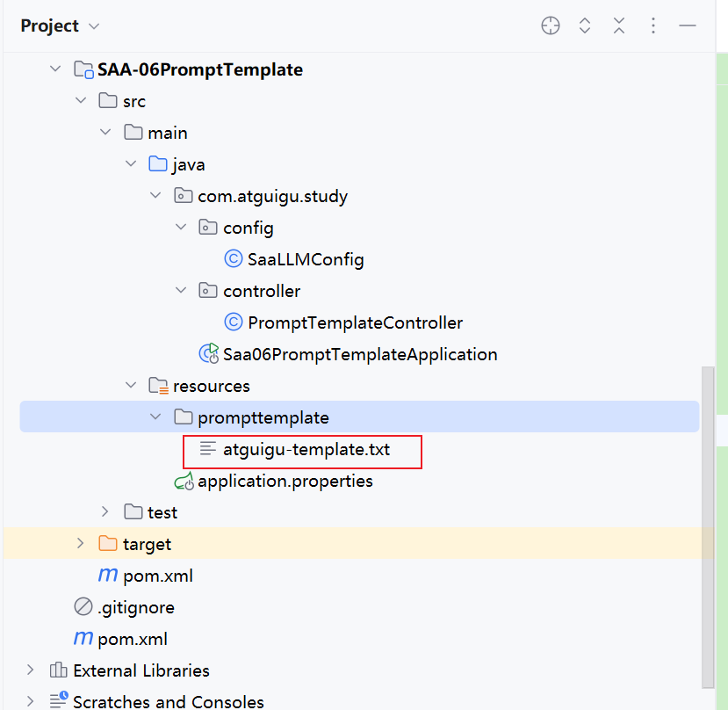Click the Expand All icon in panel header

(x=585, y=25)
